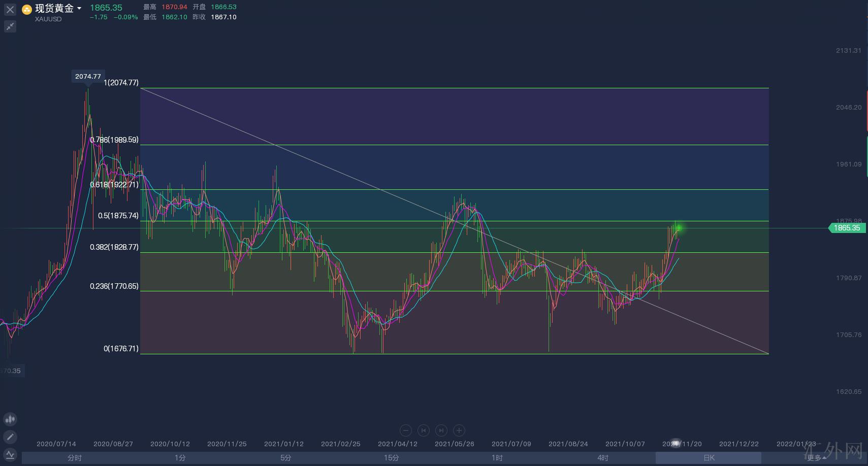This screenshot has height=466, width=868.
Task: Choose the 1时 timeframe
Action: pos(497,458)
